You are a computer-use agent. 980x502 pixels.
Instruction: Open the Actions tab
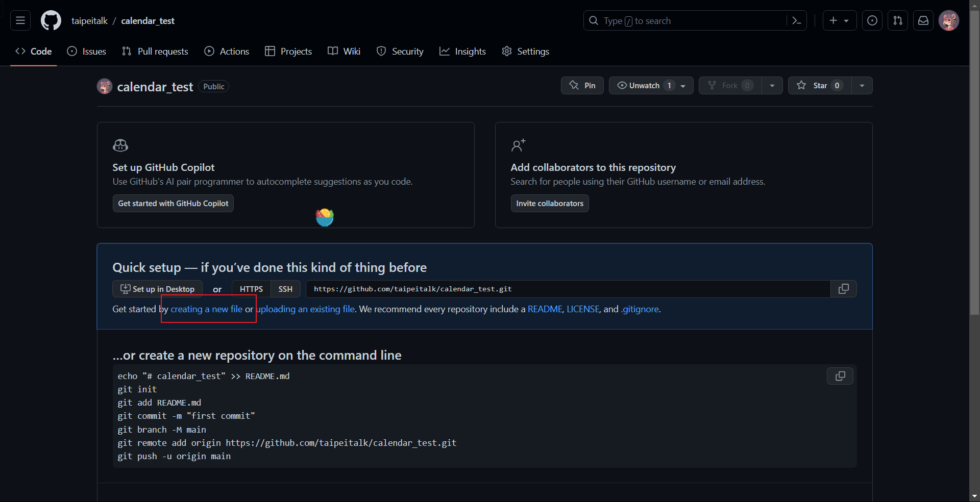coord(227,51)
